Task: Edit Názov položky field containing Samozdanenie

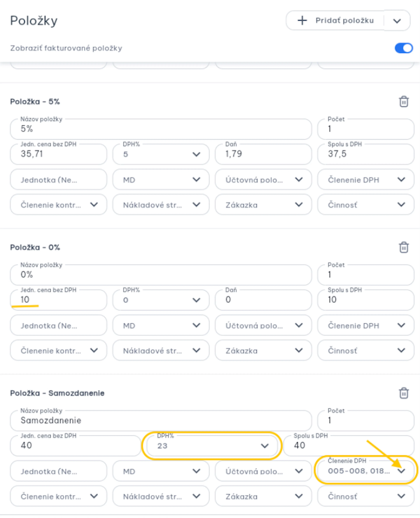Action: tap(161, 420)
